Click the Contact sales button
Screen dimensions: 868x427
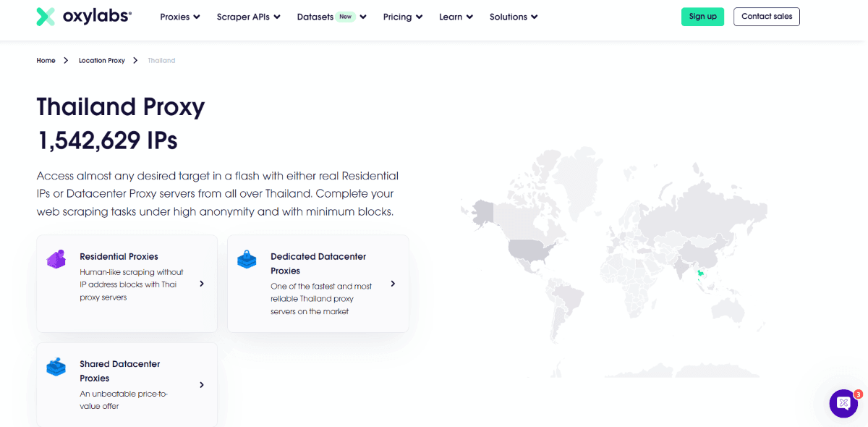(x=767, y=17)
